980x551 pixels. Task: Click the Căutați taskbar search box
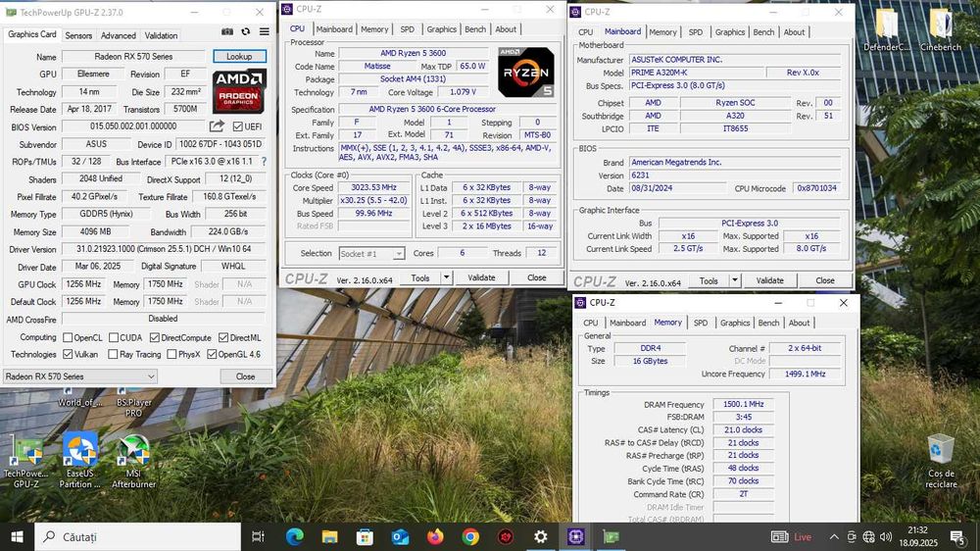pyautogui.click(x=139, y=536)
